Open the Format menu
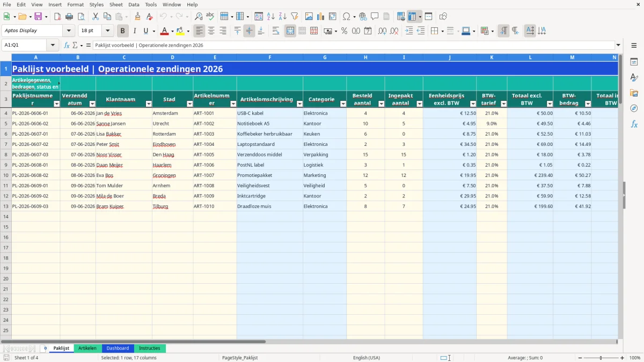Screen dimensions: 644x362 click(x=75, y=4)
